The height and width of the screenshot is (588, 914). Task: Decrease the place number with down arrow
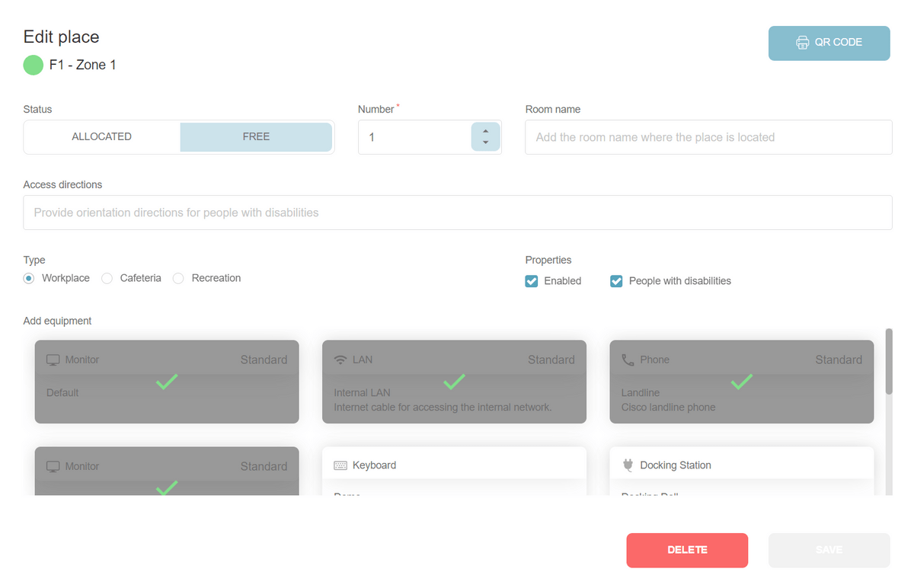[485, 143]
